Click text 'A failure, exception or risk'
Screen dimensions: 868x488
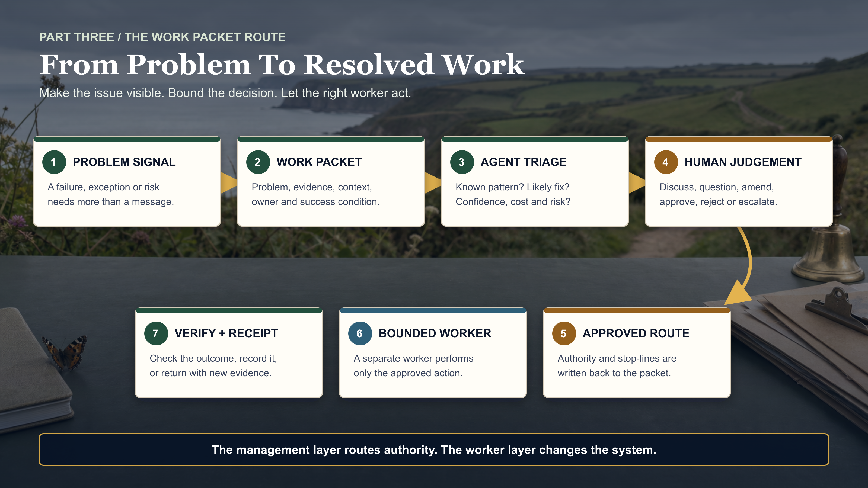click(x=103, y=187)
